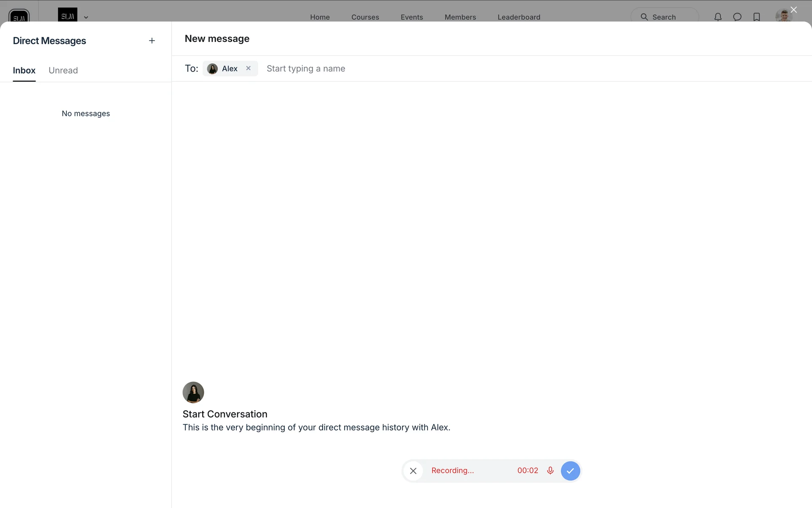Open bookmarks icon in the top bar
Image resolution: width=812 pixels, height=508 pixels.
(x=757, y=17)
